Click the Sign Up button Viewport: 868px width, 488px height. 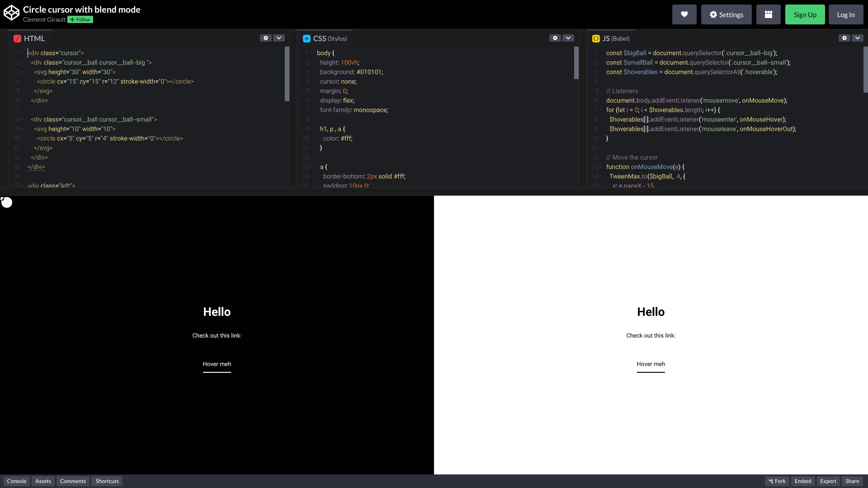[805, 14]
